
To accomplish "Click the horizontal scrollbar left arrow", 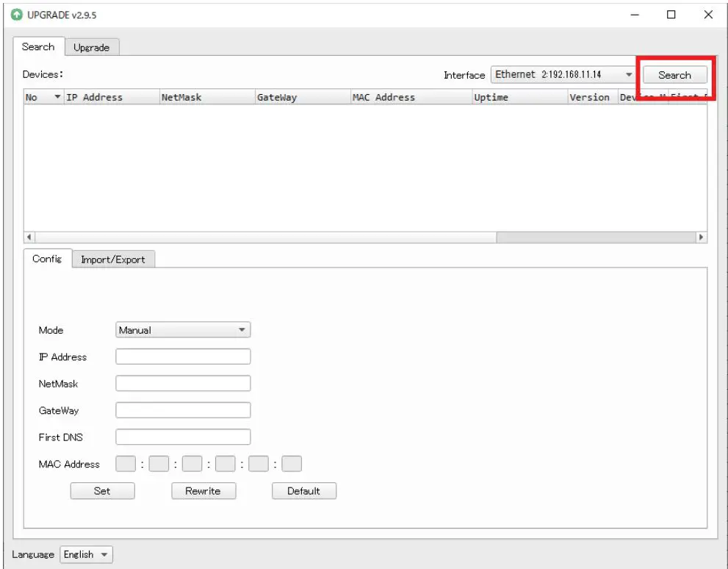I will pos(29,237).
